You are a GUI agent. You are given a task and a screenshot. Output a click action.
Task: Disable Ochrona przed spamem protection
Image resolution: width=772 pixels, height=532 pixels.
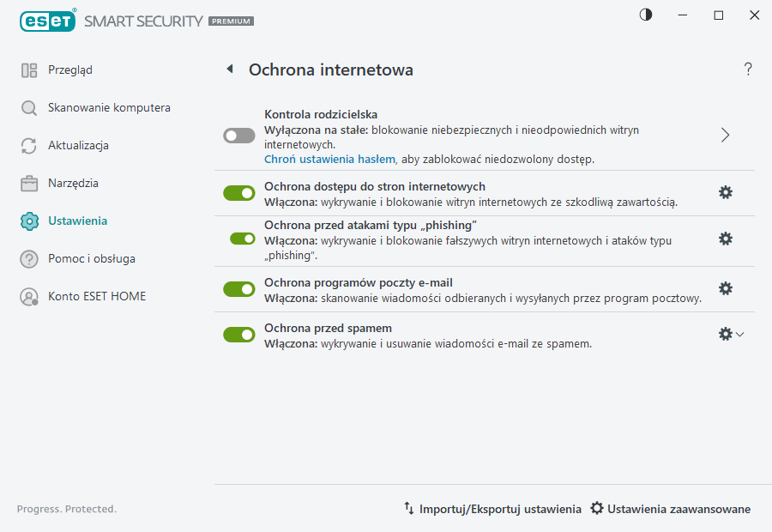[238, 335]
